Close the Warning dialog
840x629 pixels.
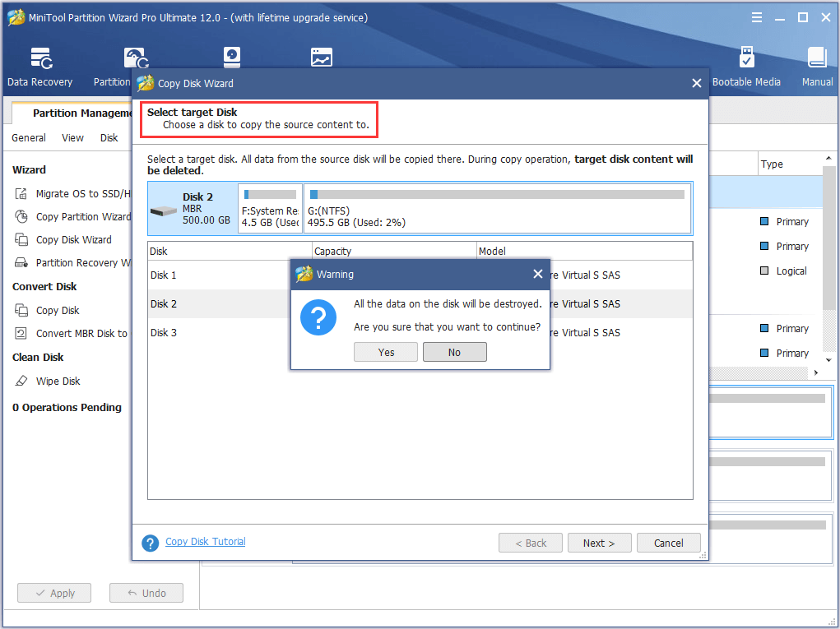tap(537, 274)
